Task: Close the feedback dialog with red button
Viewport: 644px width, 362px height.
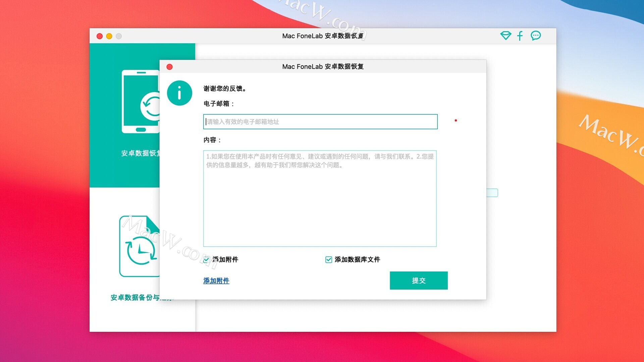Action: [x=170, y=67]
